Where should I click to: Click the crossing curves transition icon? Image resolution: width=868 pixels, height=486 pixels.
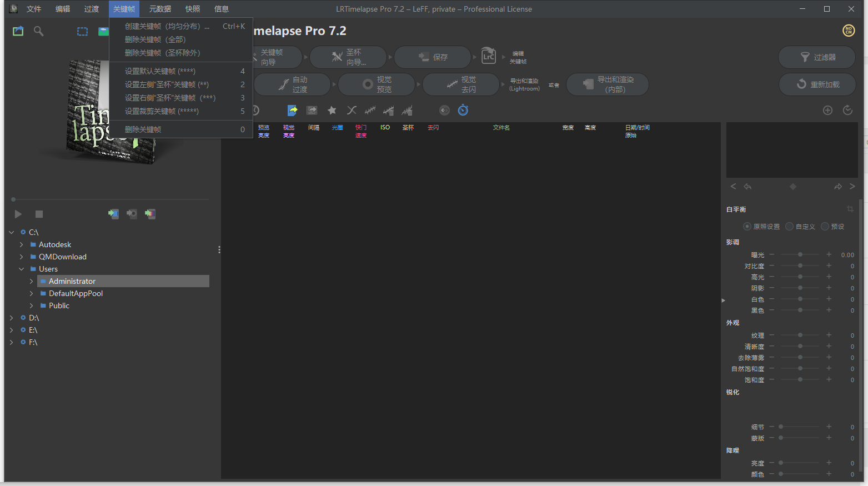(x=352, y=111)
